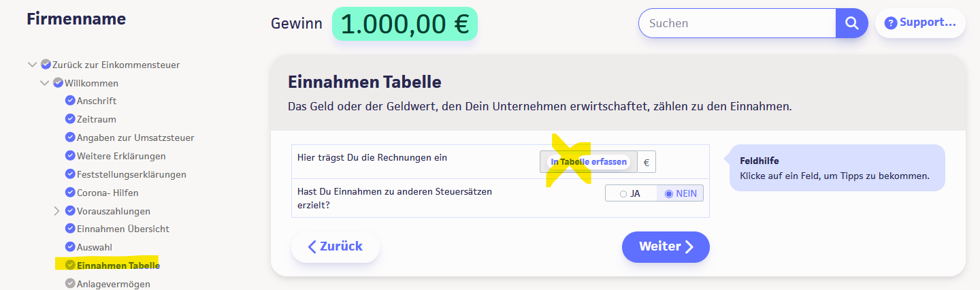This screenshot has width=980, height=290.
Task: Click the In Tabelle erfassen button
Action: pyautogui.click(x=589, y=162)
